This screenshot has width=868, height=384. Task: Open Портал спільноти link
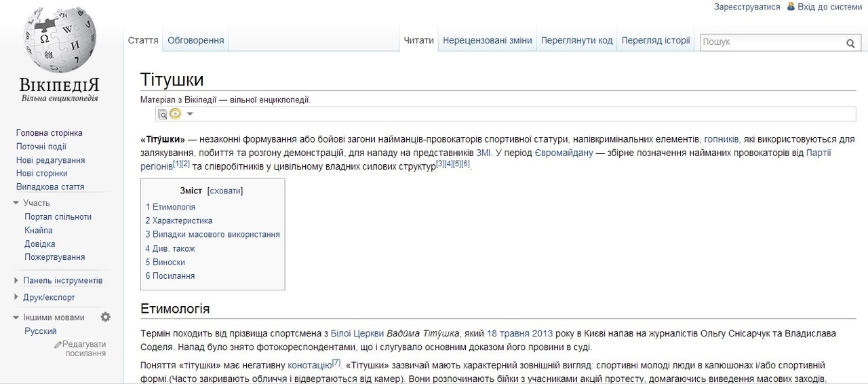pos(58,217)
